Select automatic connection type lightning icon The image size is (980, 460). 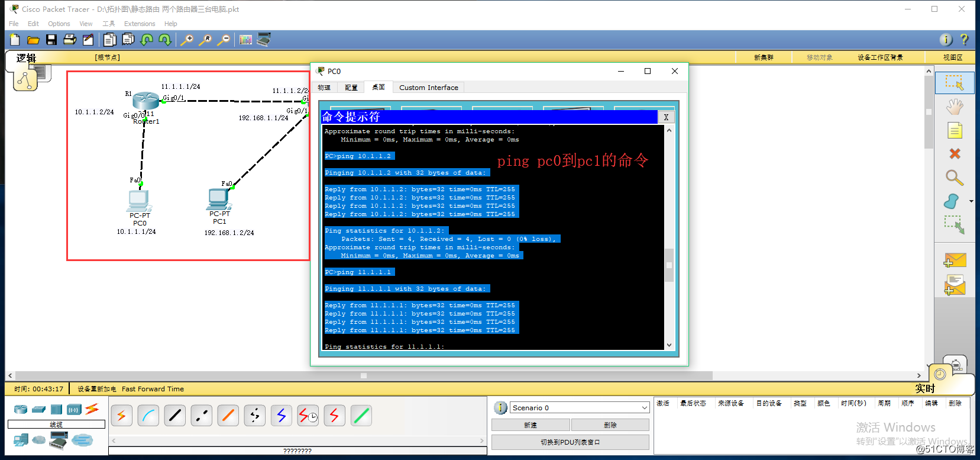tap(121, 416)
